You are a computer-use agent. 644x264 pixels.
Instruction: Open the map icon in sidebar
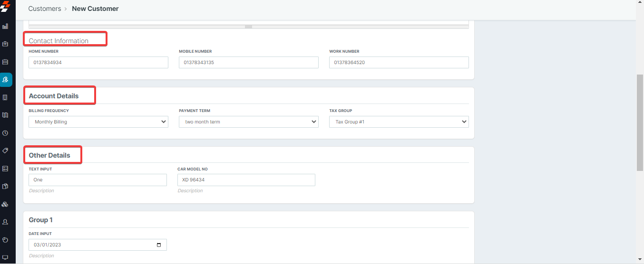[x=5, y=115]
